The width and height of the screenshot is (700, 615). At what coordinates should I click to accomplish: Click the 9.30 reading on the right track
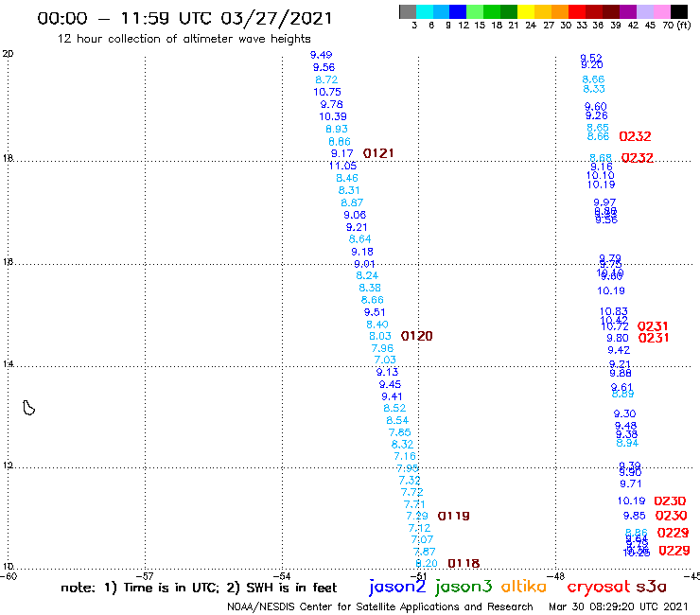624,413
